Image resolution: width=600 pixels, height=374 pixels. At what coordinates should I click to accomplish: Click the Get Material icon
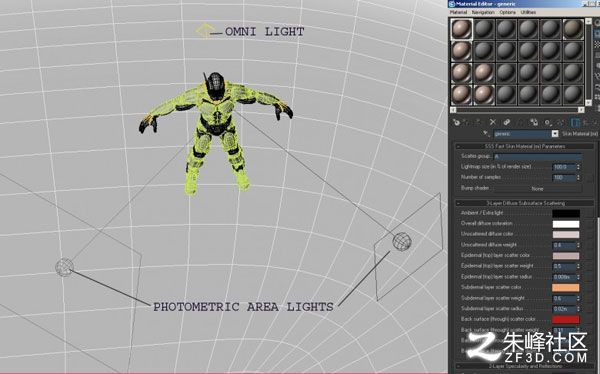[456, 122]
